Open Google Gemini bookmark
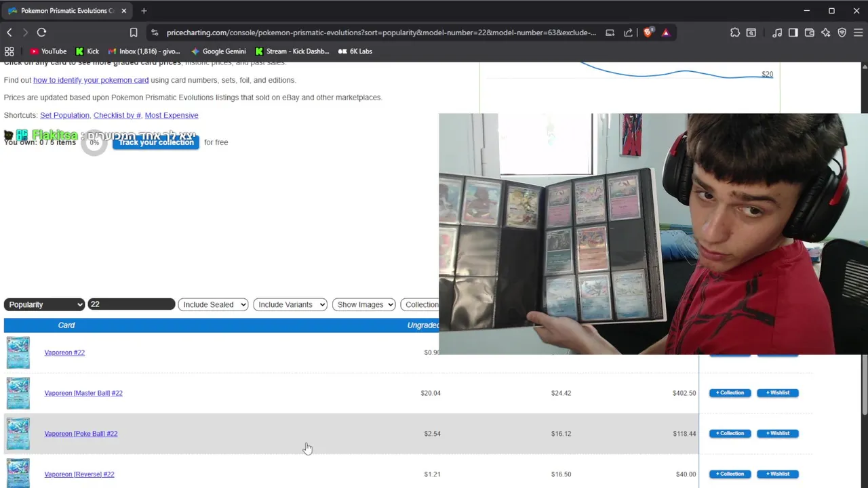The height and width of the screenshot is (488, 868). click(218, 52)
